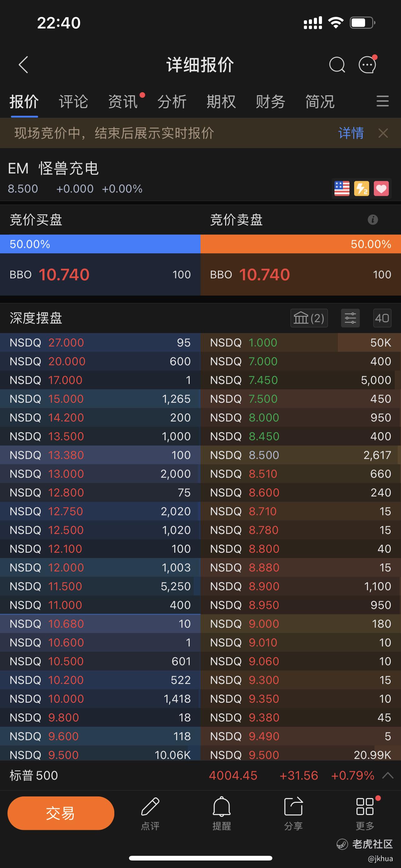Switch to the 期权 tab
The height and width of the screenshot is (868, 401).
coord(221,102)
